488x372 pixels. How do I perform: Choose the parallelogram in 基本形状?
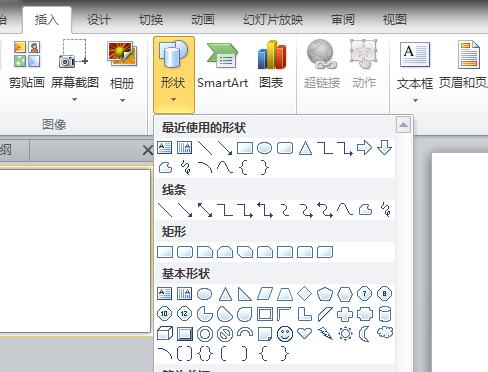tap(265, 294)
